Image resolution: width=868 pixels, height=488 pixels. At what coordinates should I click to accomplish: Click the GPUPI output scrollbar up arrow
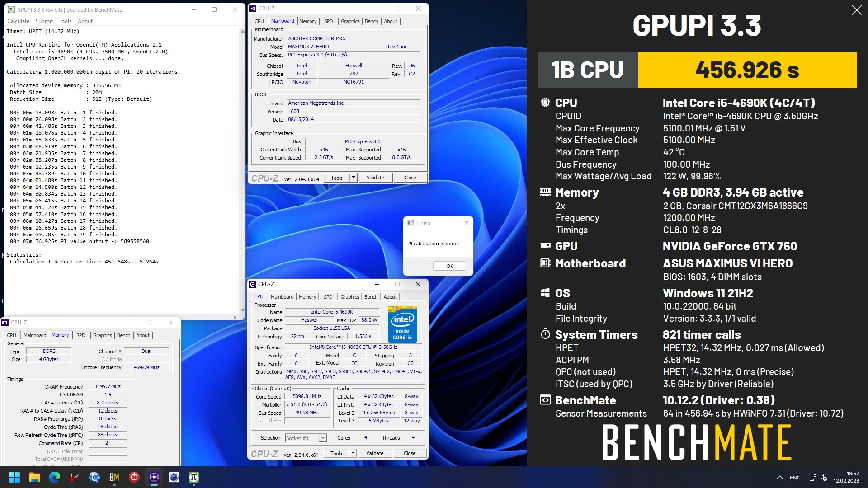(243, 32)
